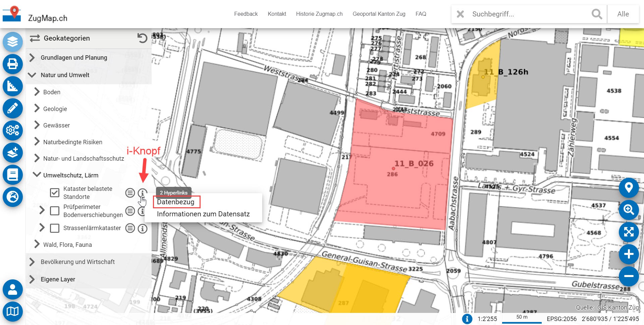Open the draw pencil tool
The width and height of the screenshot is (644, 325).
(x=13, y=108)
